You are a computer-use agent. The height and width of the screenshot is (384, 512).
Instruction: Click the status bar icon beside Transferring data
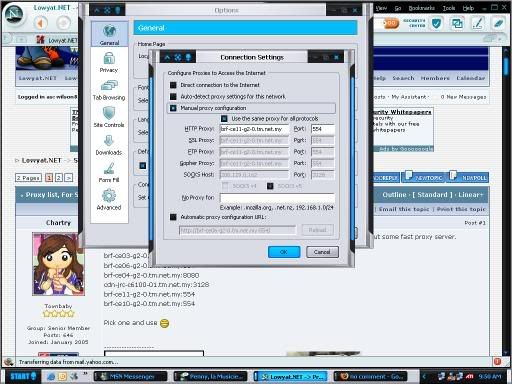click(x=9, y=362)
